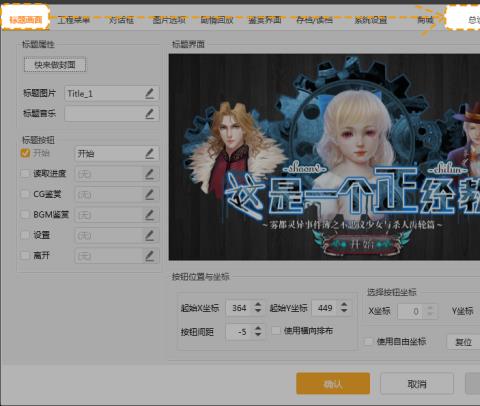Click the 按钮位置与坐标 section label
480x406 pixels.
[x=201, y=276]
